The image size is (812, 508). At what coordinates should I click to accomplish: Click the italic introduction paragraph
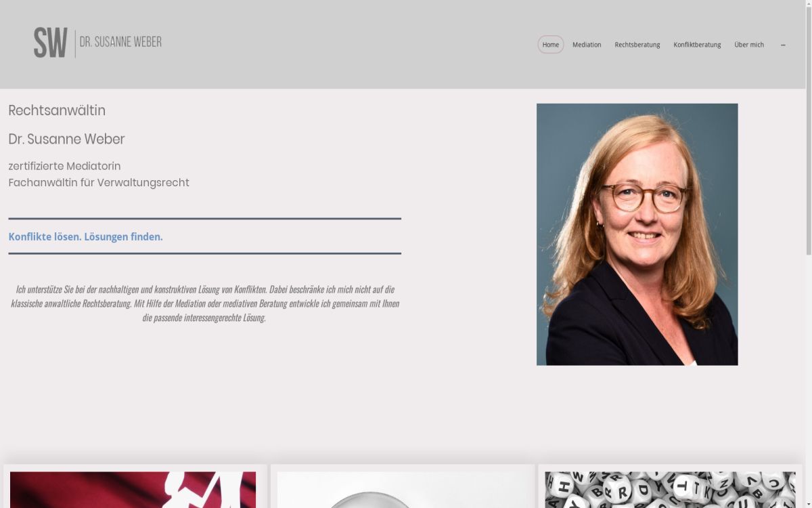204,303
